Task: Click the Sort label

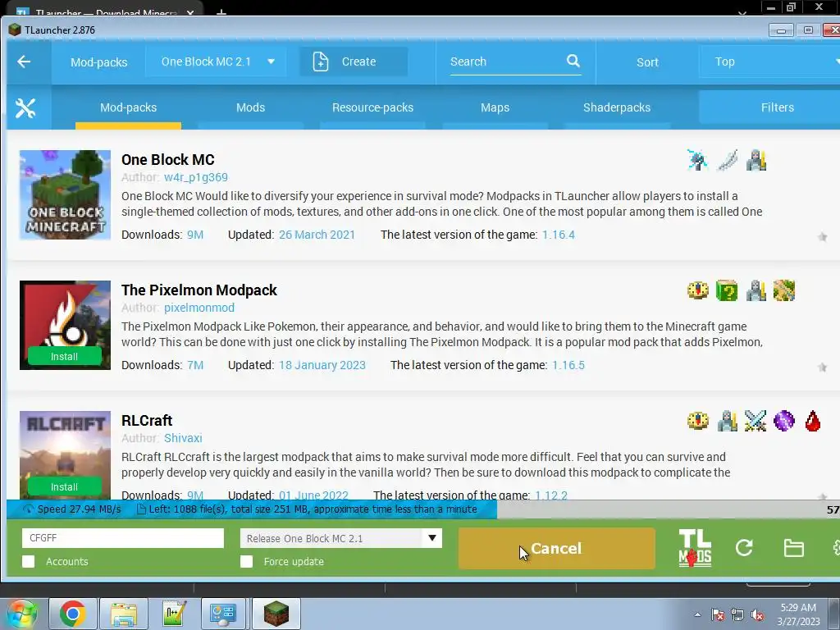Action: (x=648, y=62)
